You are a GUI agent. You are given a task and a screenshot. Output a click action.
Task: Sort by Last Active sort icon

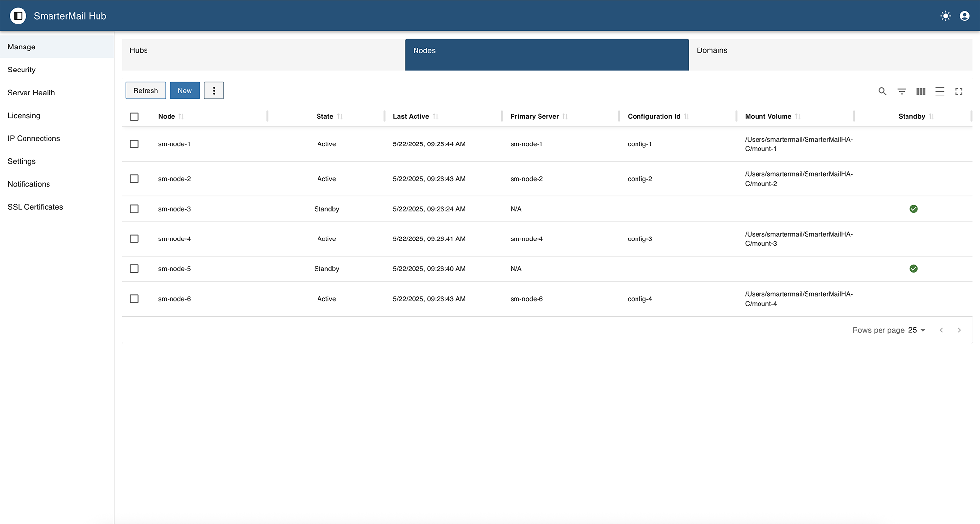436,117
